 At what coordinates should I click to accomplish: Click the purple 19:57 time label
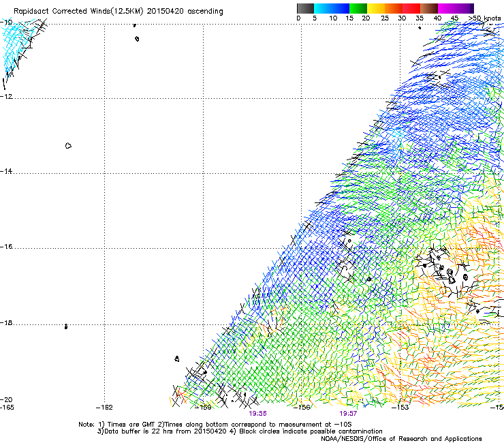pos(348,414)
